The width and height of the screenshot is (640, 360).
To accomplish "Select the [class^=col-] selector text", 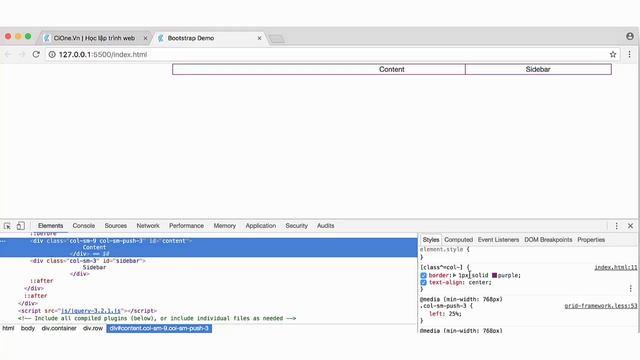I will tap(442, 267).
